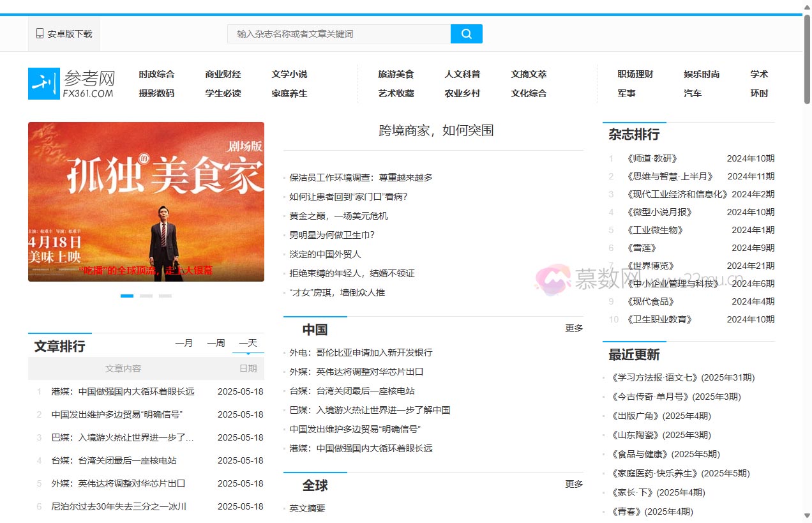This screenshot has width=812, height=523.
Task: Switch article ranking to 一周 view
Action: [216, 343]
